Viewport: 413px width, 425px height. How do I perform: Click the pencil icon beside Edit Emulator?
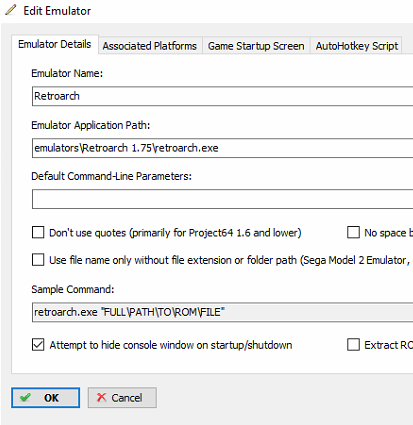pos(11,10)
